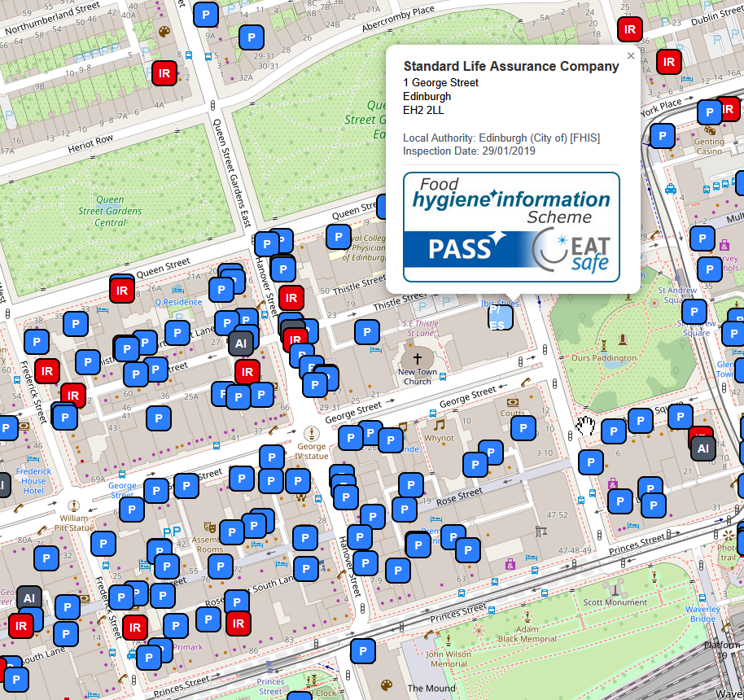The height and width of the screenshot is (700, 744).
Task: Open the IR marker on Queen Street
Action: 122,290
